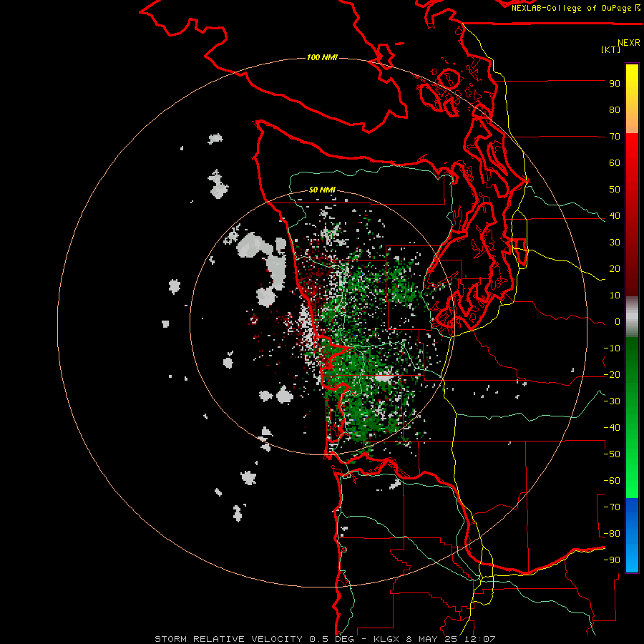Click the 40 value on velocity scale
The height and width of the screenshot is (644, 644).
(x=615, y=216)
